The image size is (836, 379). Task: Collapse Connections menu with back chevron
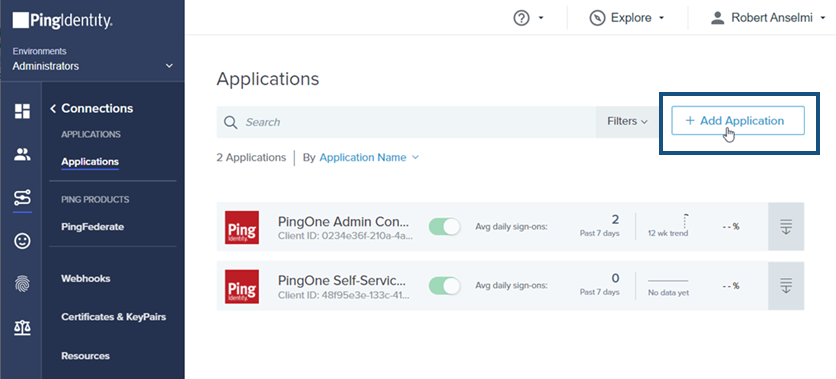pos(53,109)
